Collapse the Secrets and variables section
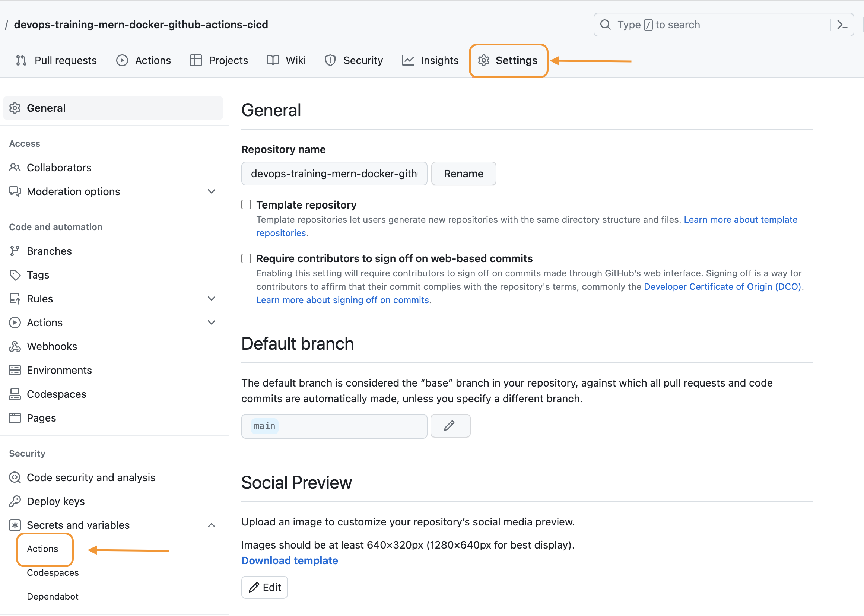Screen dimensions: 864x616 tap(212, 525)
